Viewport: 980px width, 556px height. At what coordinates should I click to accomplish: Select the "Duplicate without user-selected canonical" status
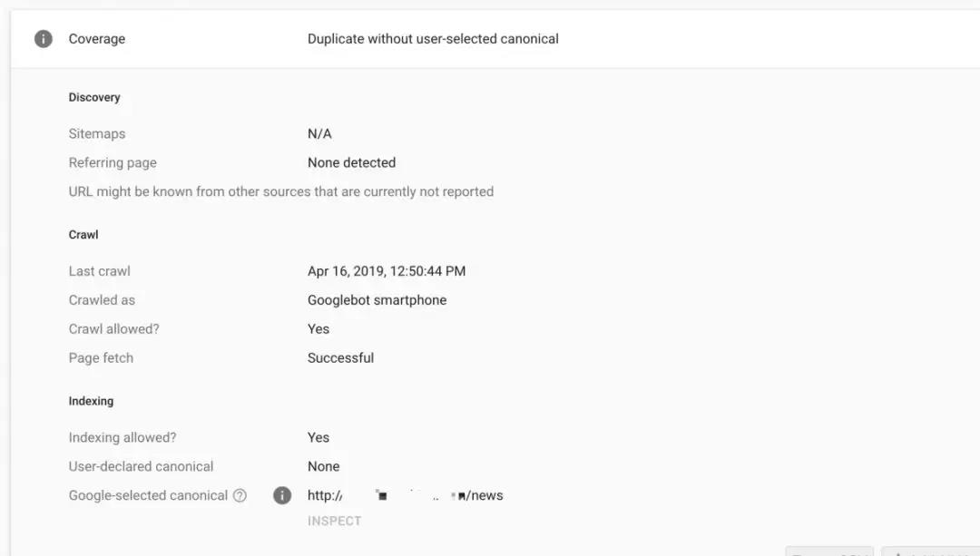point(433,39)
